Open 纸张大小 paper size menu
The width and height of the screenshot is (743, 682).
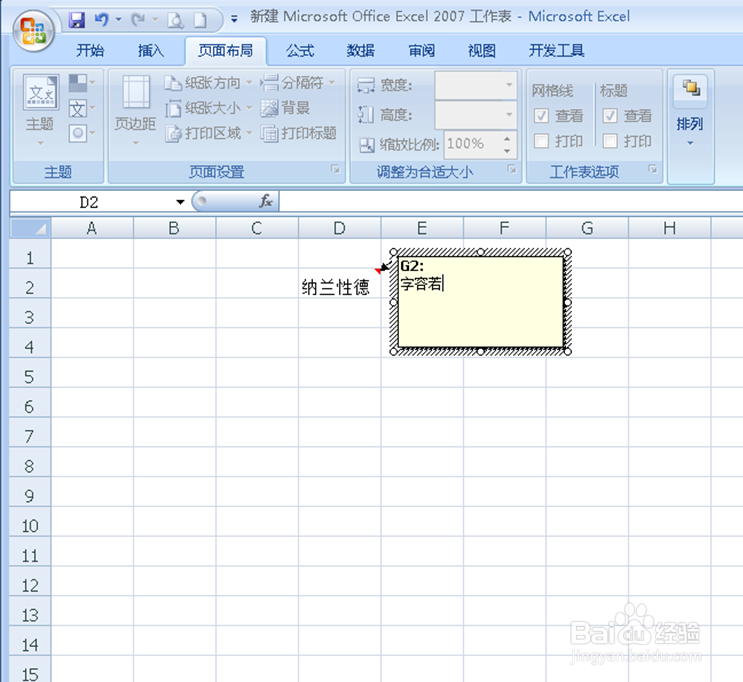coord(208,108)
